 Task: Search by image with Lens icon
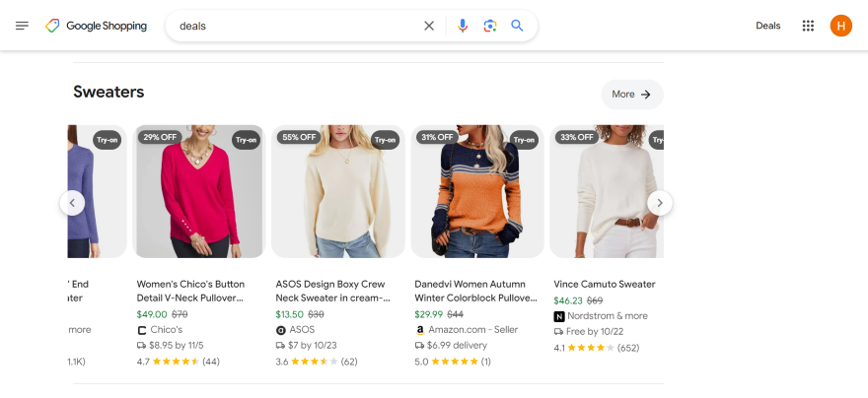coord(490,26)
